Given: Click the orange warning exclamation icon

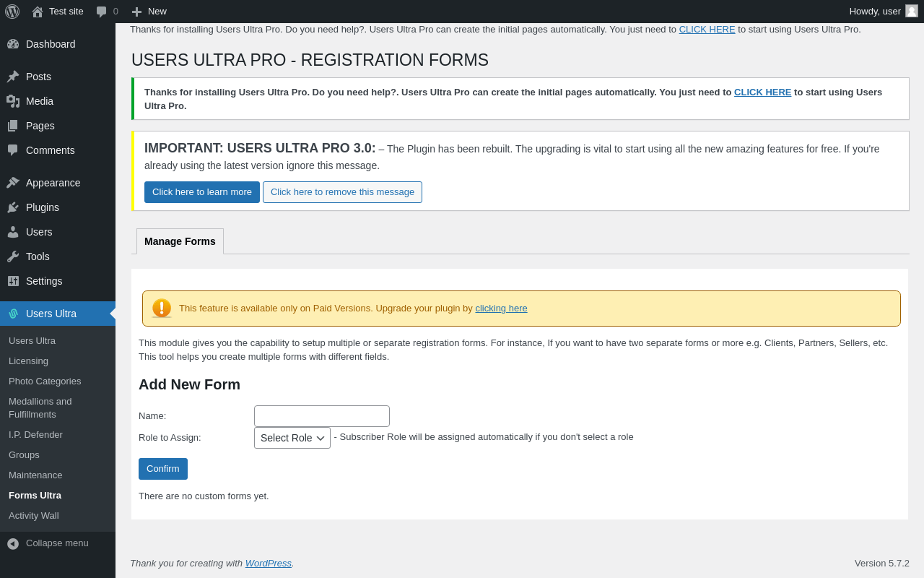Looking at the screenshot, I should pyautogui.click(x=162, y=309).
